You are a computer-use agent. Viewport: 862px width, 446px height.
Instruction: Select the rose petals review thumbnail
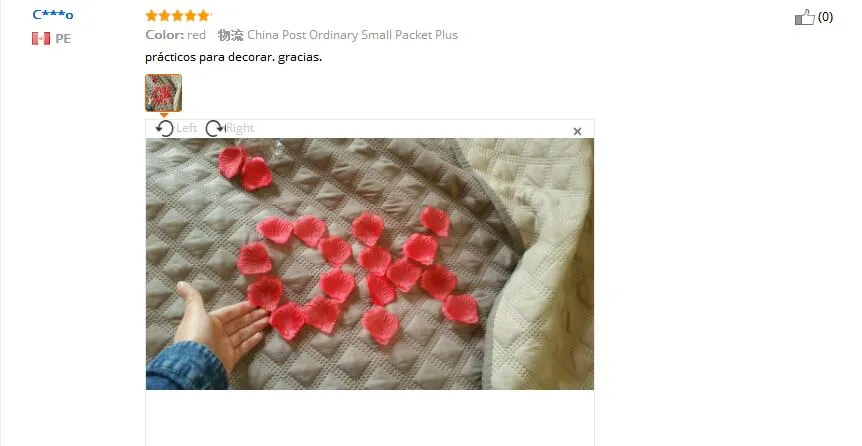coord(163,93)
